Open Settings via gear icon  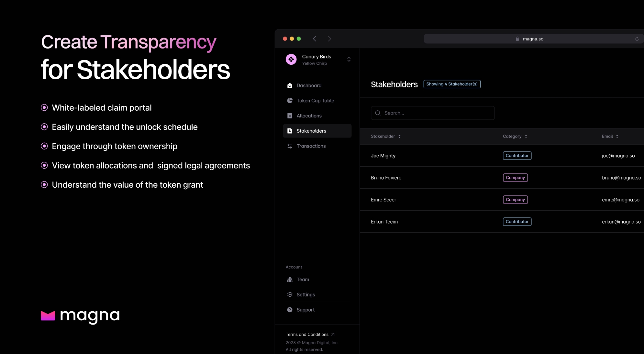click(290, 295)
